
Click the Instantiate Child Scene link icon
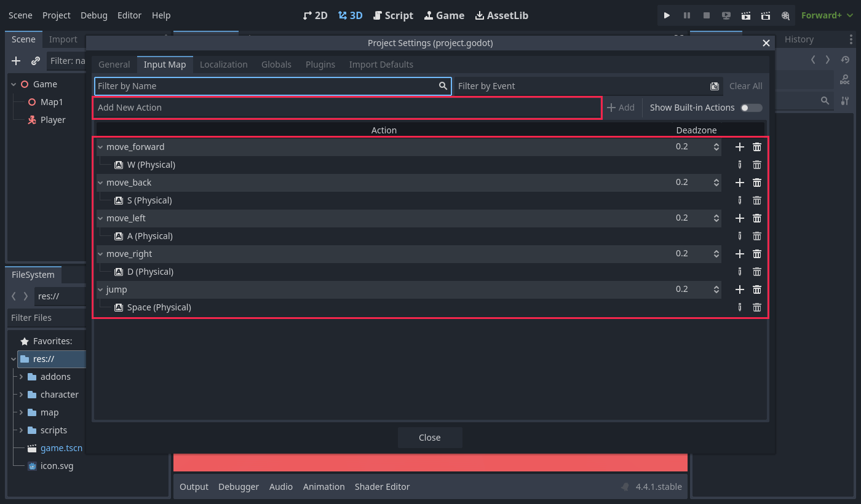coord(36,61)
